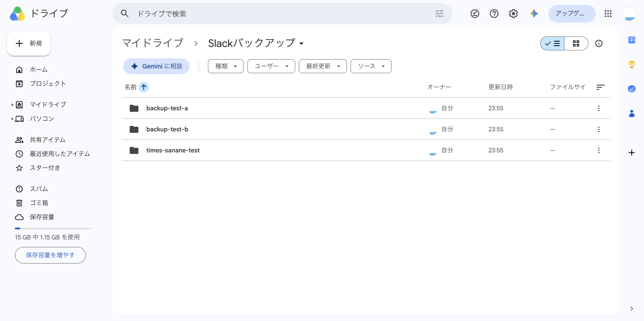Click the Google Drive logo
Screen dimensions: 644x321
pyautogui.click(x=18, y=14)
